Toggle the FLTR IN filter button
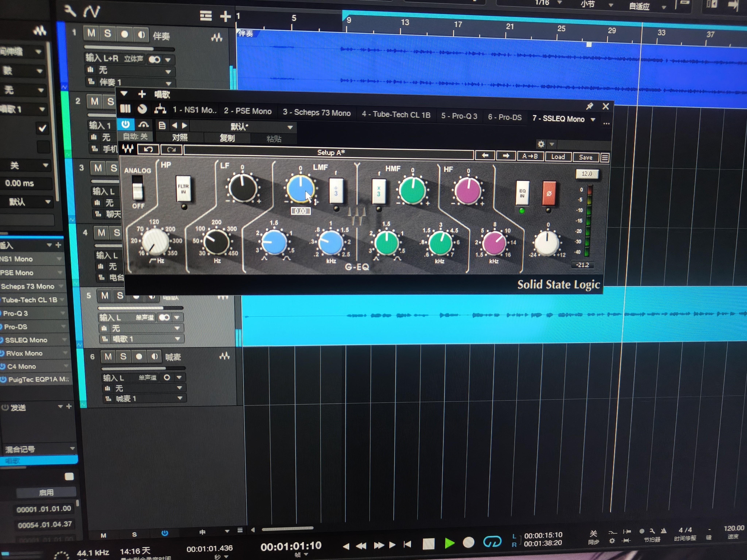The image size is (747, 560). pyautogui.click(x=183, y=189)
